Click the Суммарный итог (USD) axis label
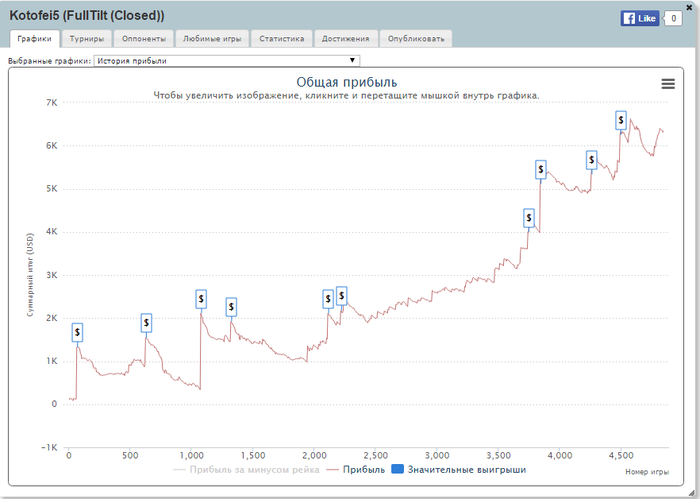Viewport: 700px width, 499px height. coord(30,275)
